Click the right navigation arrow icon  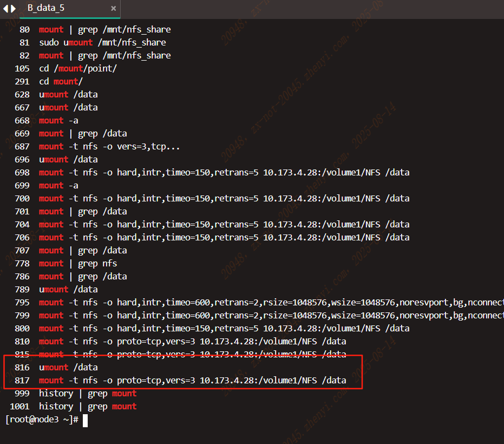click(12, 8)
